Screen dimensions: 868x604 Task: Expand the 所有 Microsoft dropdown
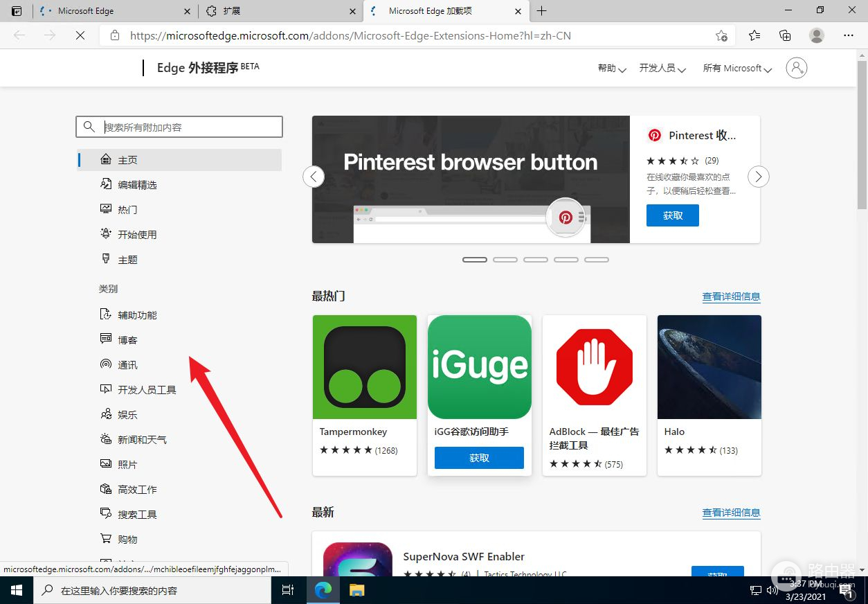point(737,68)
